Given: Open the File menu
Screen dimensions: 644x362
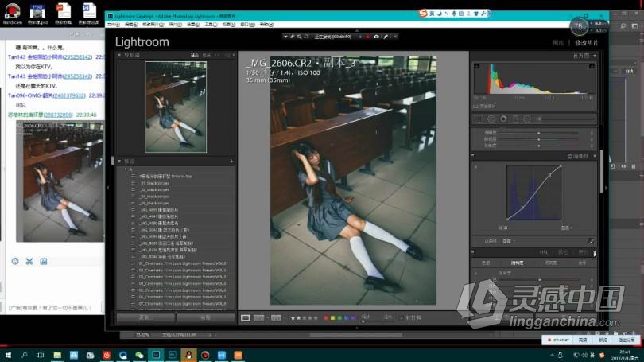Looking at the screenshot, I should [113, 25].
